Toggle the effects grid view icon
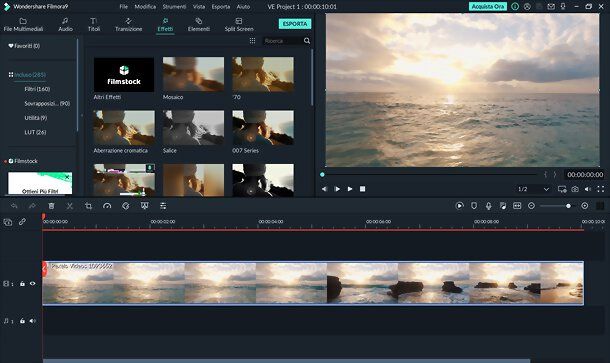The height and width of the screenshot is (363, 610). tap(252, 41)
